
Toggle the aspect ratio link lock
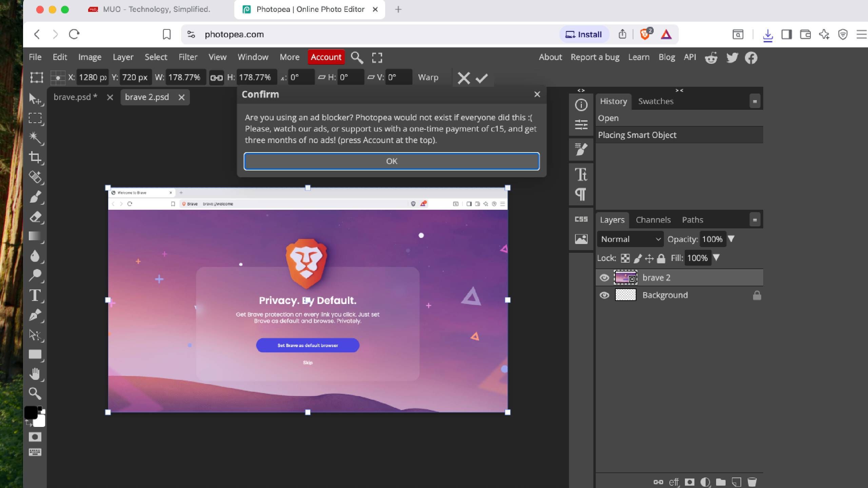pyautogui.click(x=216, y=78)
